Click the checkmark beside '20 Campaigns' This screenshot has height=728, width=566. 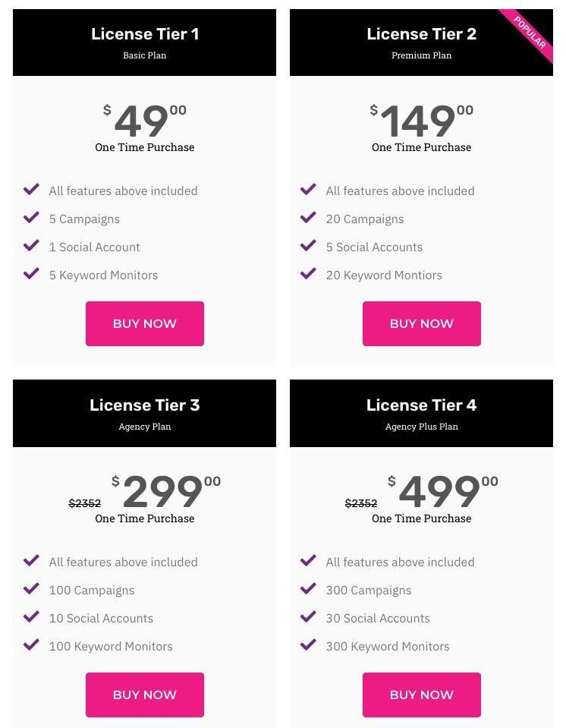click(308, 219)
